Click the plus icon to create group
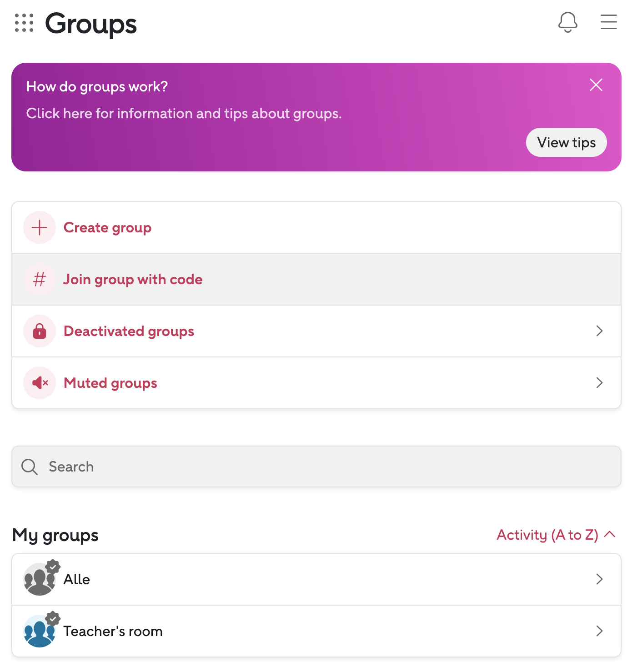 (x=40, y=227)
